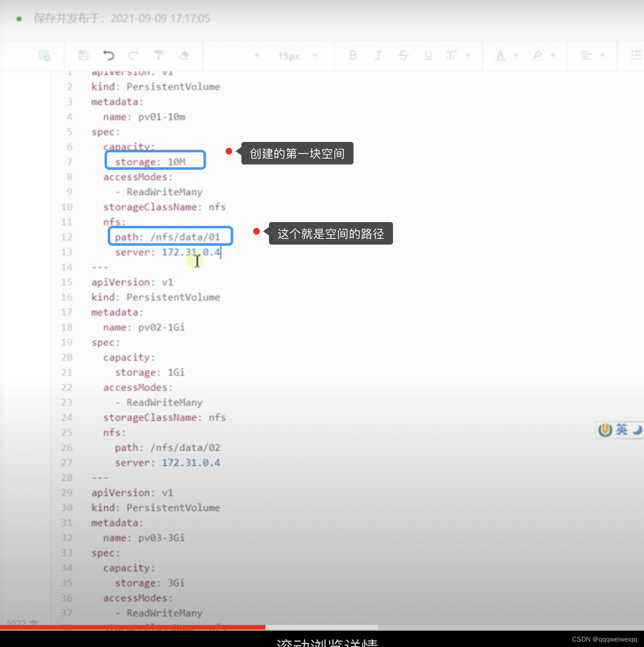The image size is (644, 647).
Task: Apply the font color (A) button
Action: (500, 55)
